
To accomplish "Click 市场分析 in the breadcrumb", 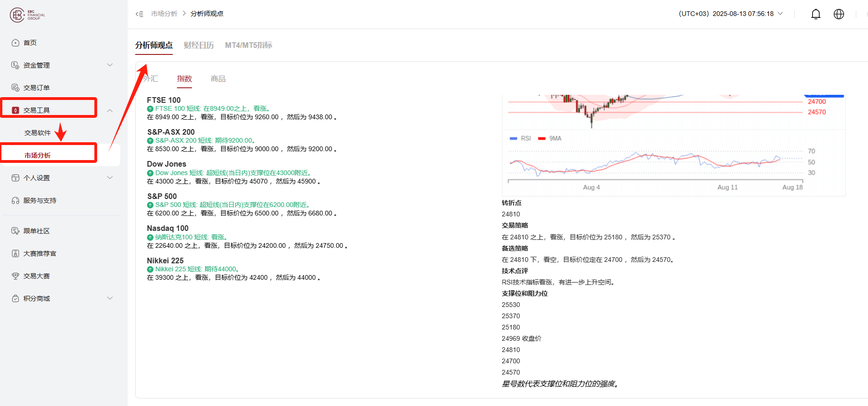I will pos(164,14).
